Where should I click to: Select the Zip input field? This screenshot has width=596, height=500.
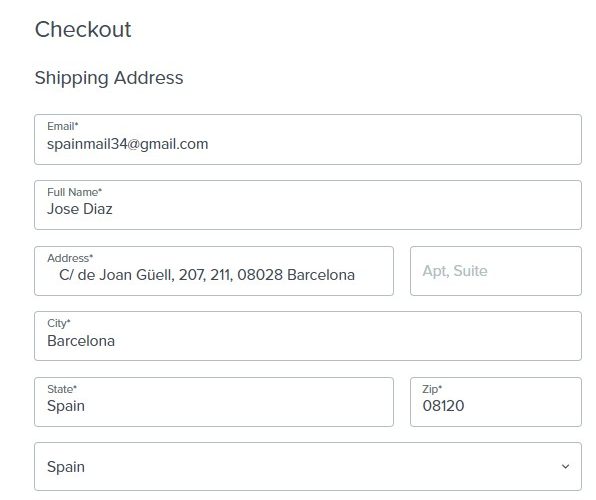[x=496, y=402]
